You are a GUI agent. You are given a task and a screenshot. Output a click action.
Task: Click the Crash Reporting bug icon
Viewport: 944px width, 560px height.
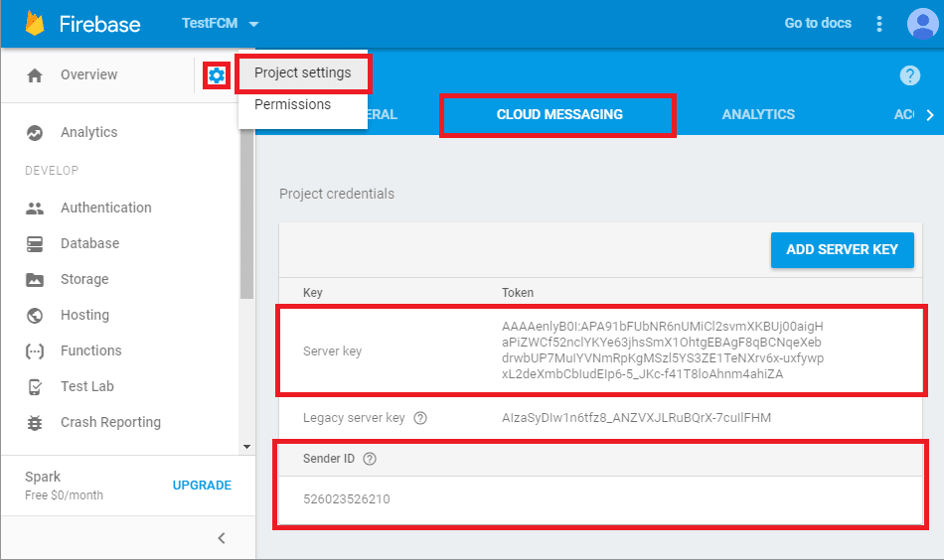(x=35, y=423)
